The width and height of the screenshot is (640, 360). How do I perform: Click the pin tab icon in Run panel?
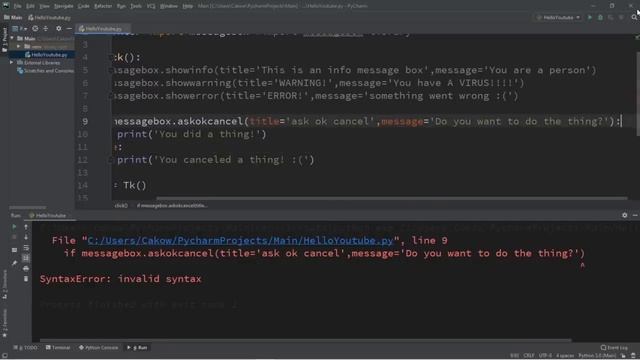tap(14, 263)
